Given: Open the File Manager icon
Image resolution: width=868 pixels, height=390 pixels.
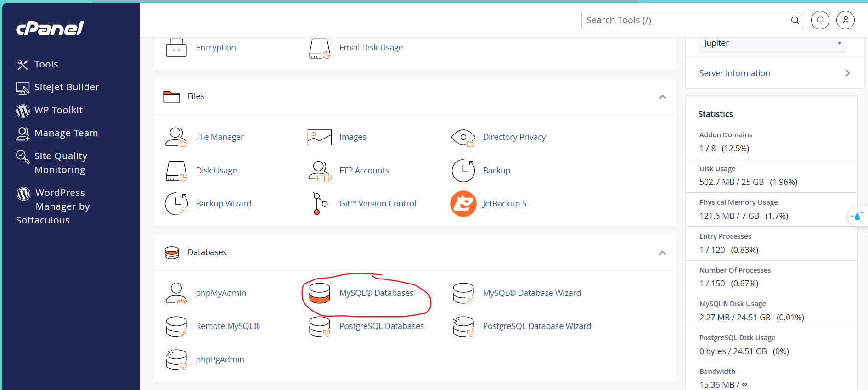Looking at the screenshot, I should click(176, 137).
